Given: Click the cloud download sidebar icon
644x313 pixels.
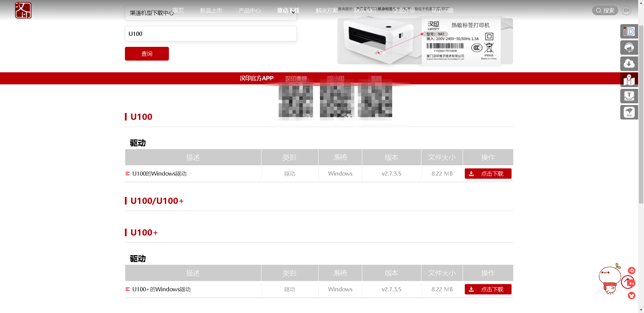Looking at the screenshot, I should pos(629,64).
